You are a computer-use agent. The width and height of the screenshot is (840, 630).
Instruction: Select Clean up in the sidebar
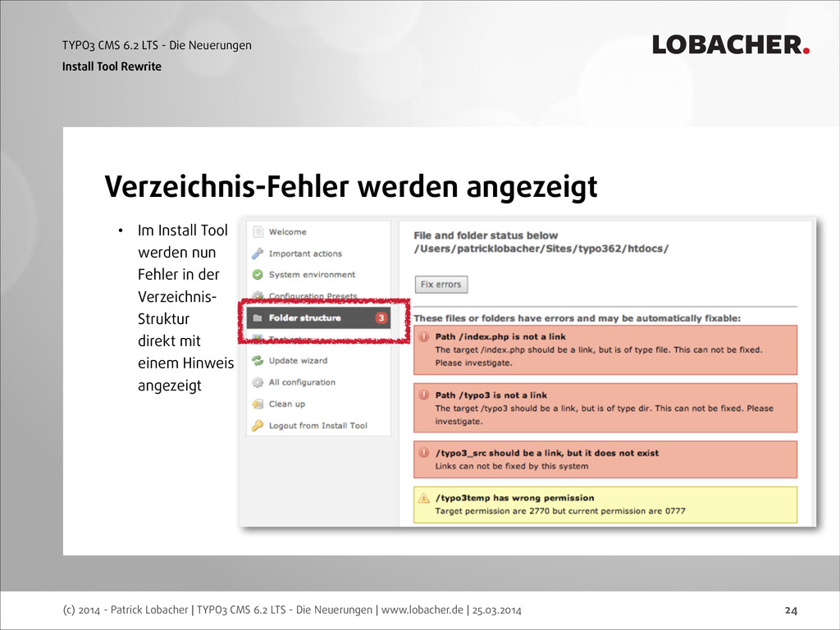tap(287, 404)
